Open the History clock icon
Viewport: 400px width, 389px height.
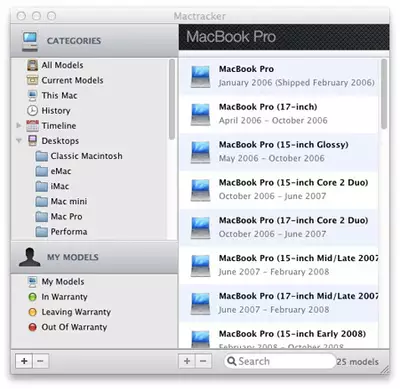32,111
